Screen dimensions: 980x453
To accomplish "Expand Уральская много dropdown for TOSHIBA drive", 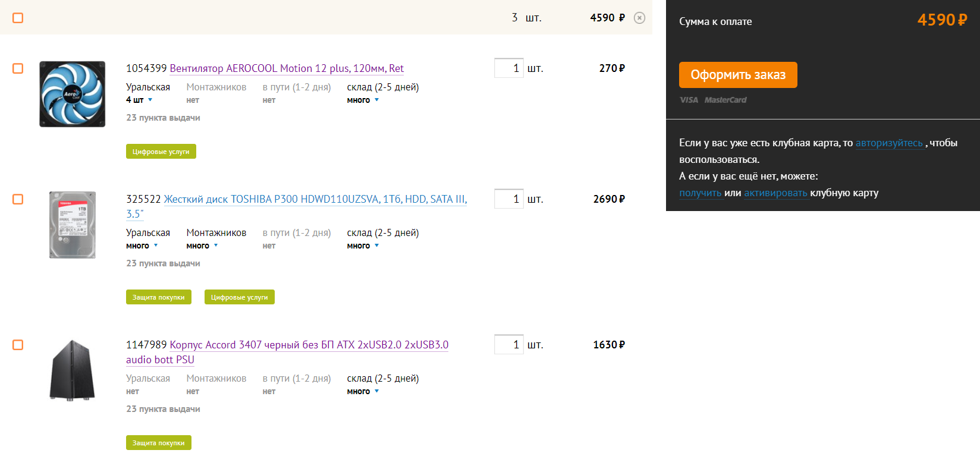I will point(142,246).
